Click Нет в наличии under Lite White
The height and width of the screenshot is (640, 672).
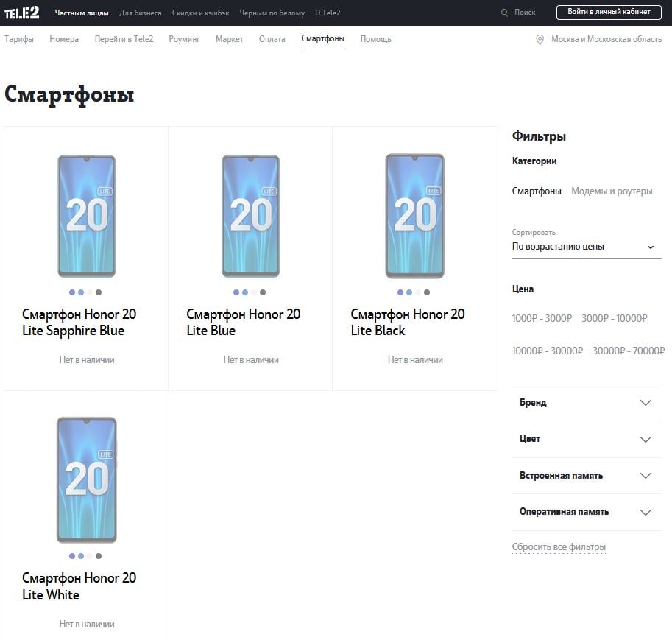[x=87, y=624]
